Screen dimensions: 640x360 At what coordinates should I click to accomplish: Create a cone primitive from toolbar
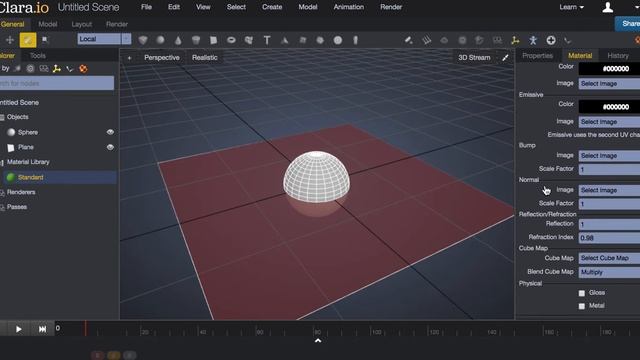178,40
